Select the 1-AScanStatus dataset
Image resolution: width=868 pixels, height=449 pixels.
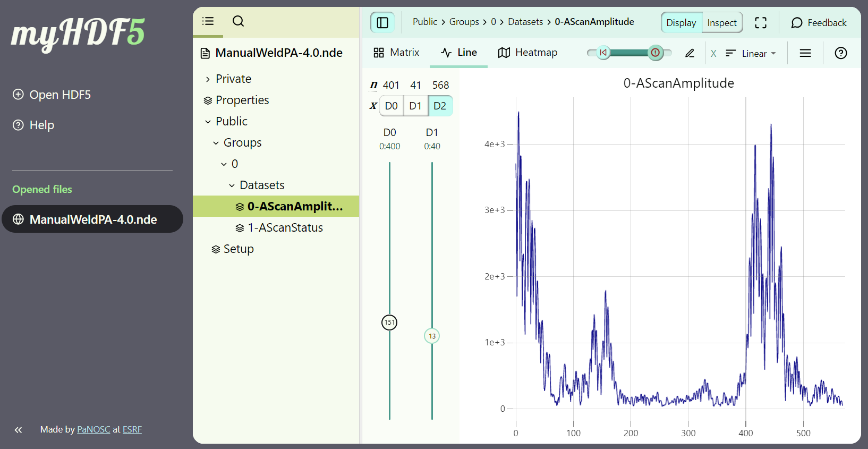285,227
